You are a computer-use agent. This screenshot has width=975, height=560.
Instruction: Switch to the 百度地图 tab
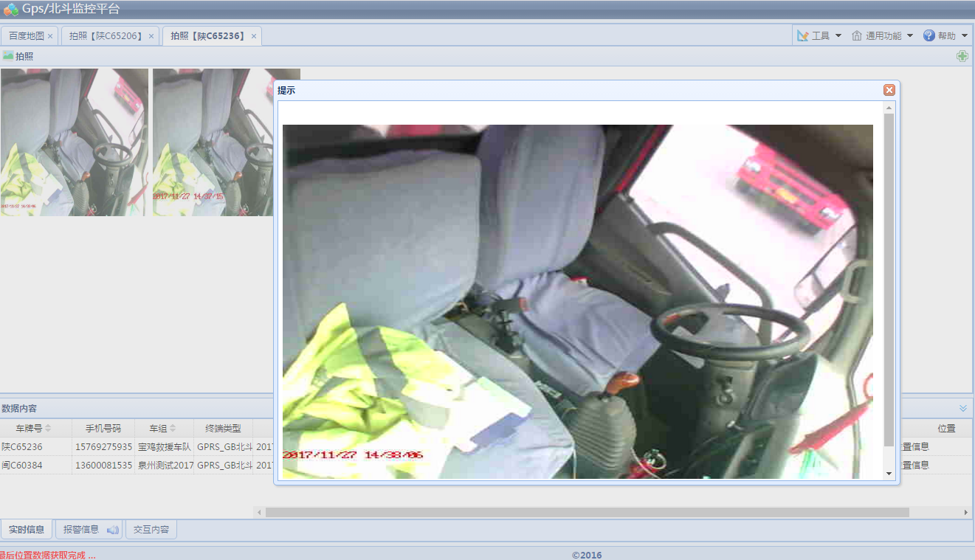tap(27, 36)
